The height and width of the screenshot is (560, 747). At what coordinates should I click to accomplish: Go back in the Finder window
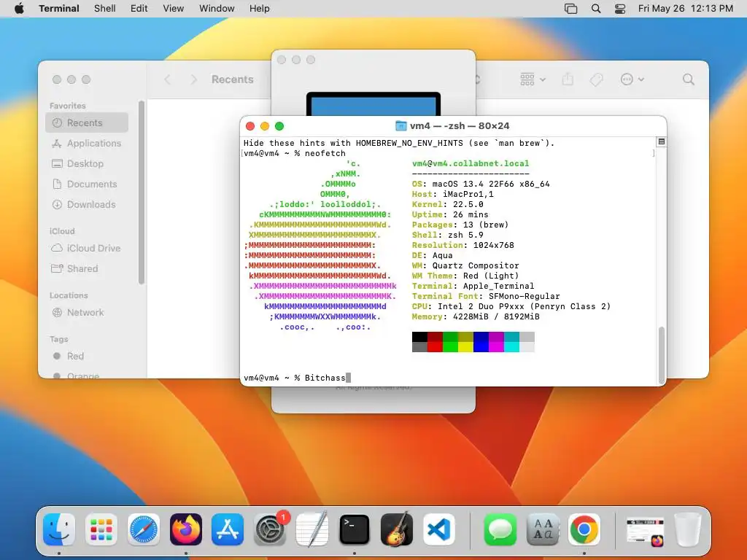pyautogui.click(x=168, y=79)
